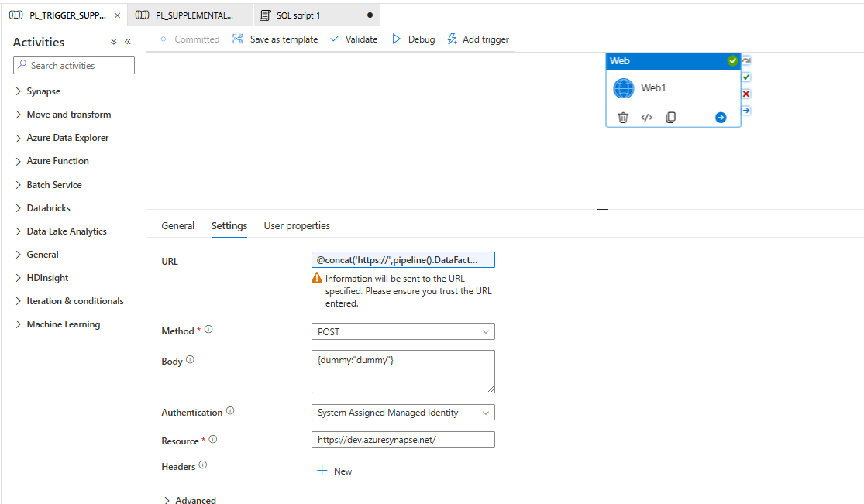The image size is (864, 504).
Task: Click the properties panel collapse handle
Action: pyautogui.click(x=603, y=209)
